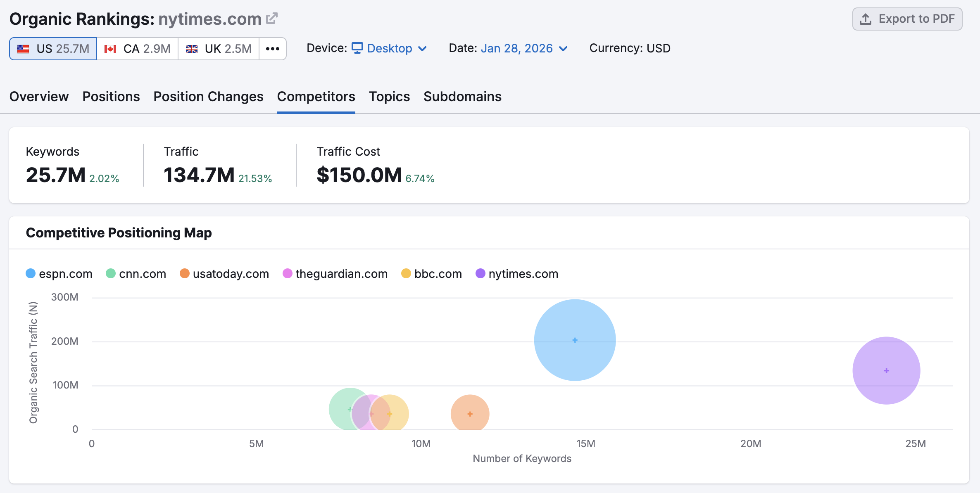Open nytimes.com via the external link icon

271,18
